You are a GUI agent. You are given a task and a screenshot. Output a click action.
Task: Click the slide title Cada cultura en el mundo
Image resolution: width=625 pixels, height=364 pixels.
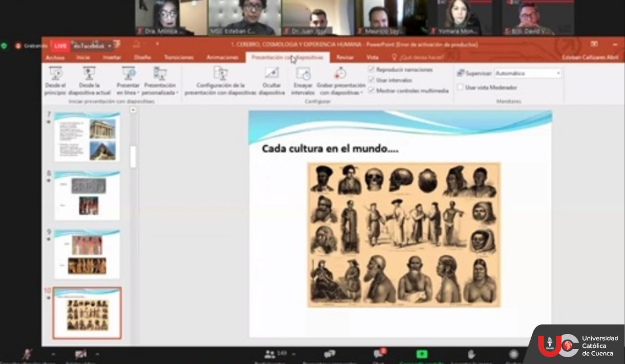pos(330,149)
